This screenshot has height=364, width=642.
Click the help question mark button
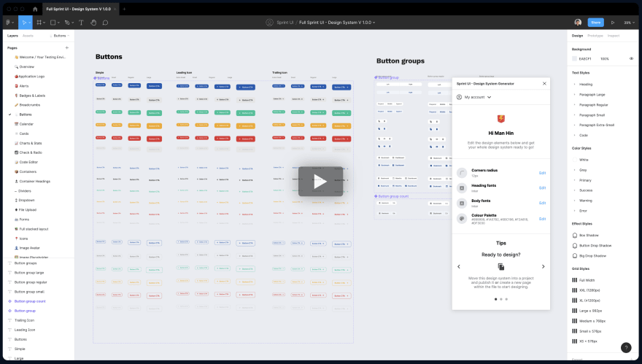[x=626, y=348]
